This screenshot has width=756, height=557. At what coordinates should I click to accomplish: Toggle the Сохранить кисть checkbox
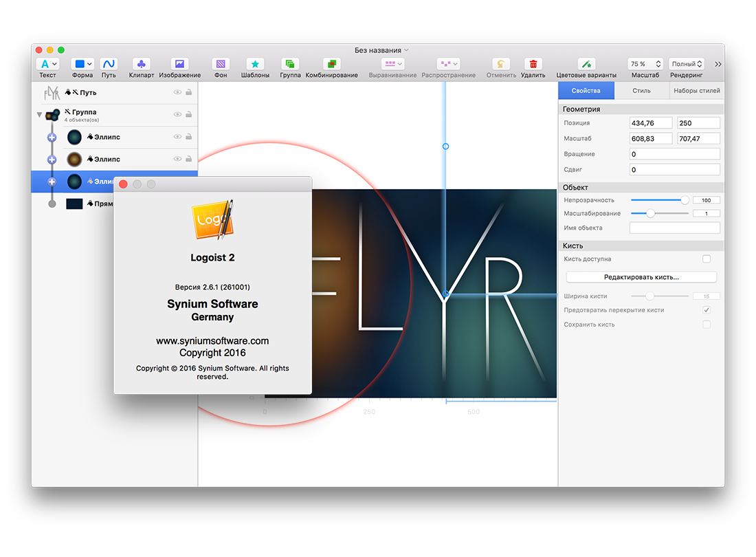pos(707,325)
